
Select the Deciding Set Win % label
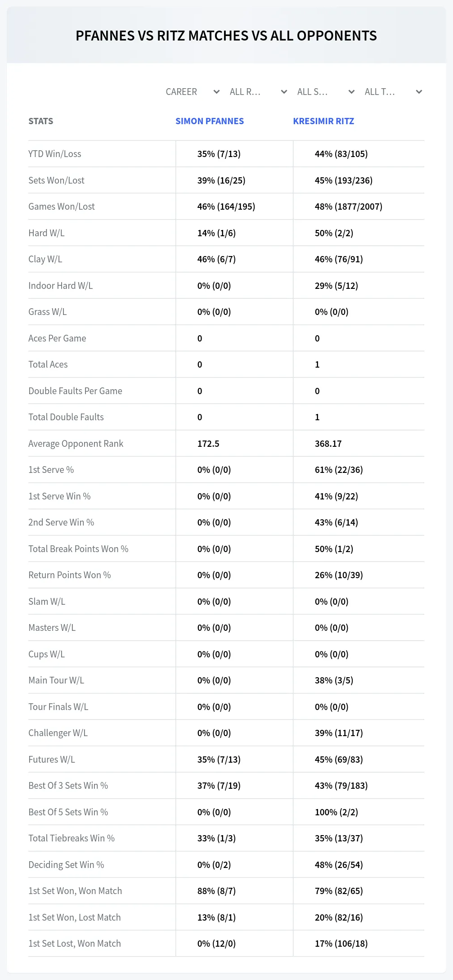pyautogui.click(x=66, y=865)
